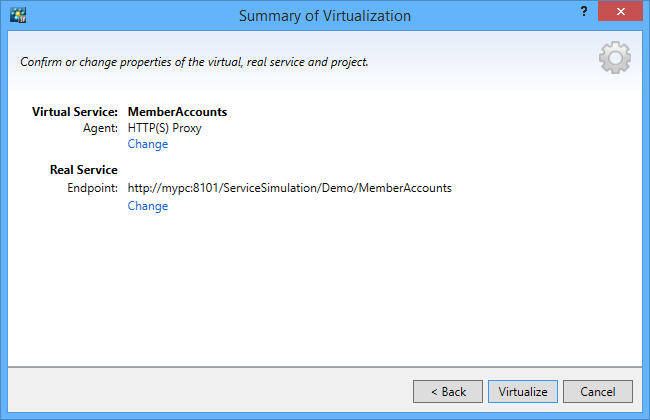The image size is (650, 420).
Task: Go to previous step with Back button
Action: 448,391
